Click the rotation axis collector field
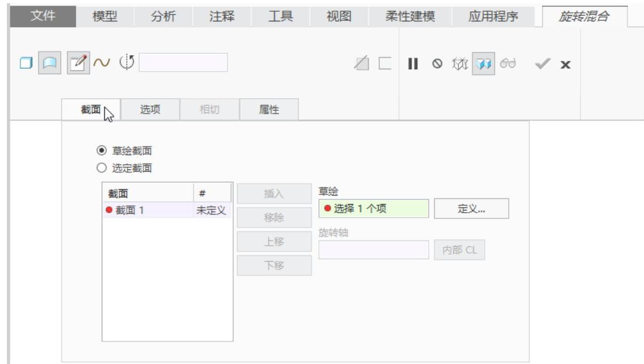The width and height of the screenshot is (644, 364). 183,62
